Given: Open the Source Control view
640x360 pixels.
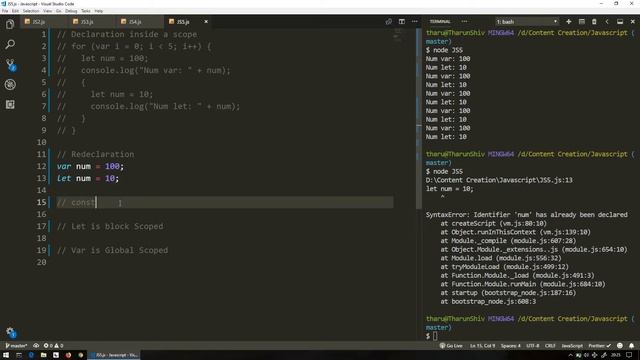Looking at the screenshot, I should [x=10, y=64].
